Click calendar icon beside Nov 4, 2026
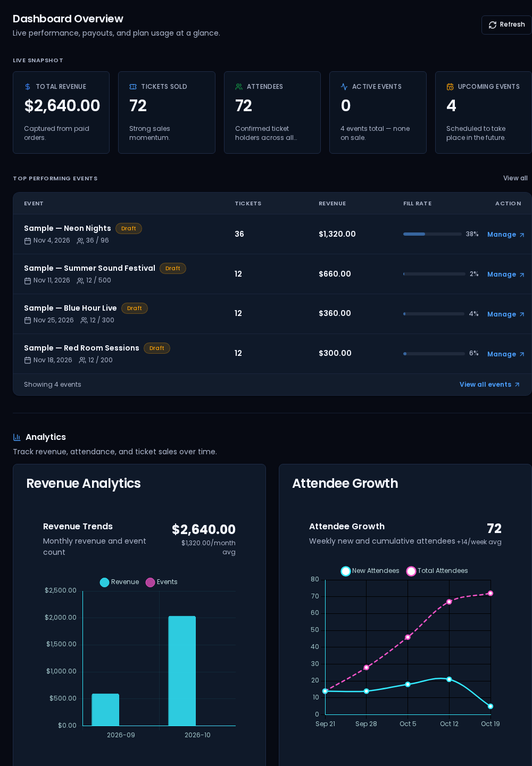This screenshot has height=766, width=532. click(x=28, y=241)
